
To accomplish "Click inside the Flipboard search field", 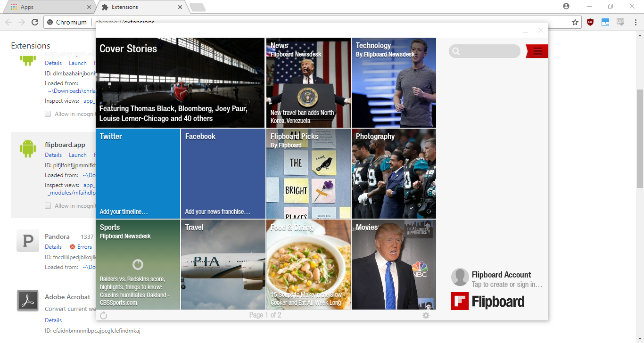I will point(485,51).
